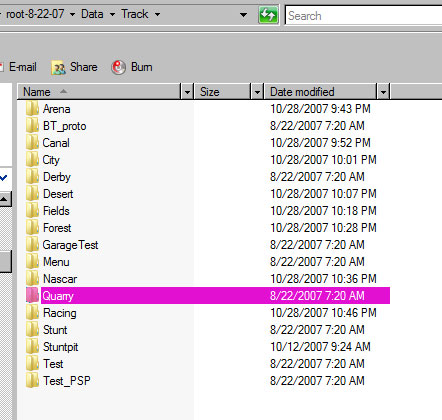The width and height of the screenshot is (442, 420).
Task: Go to the root-8-22-07 breadcrumb
Action: (35, 14)
